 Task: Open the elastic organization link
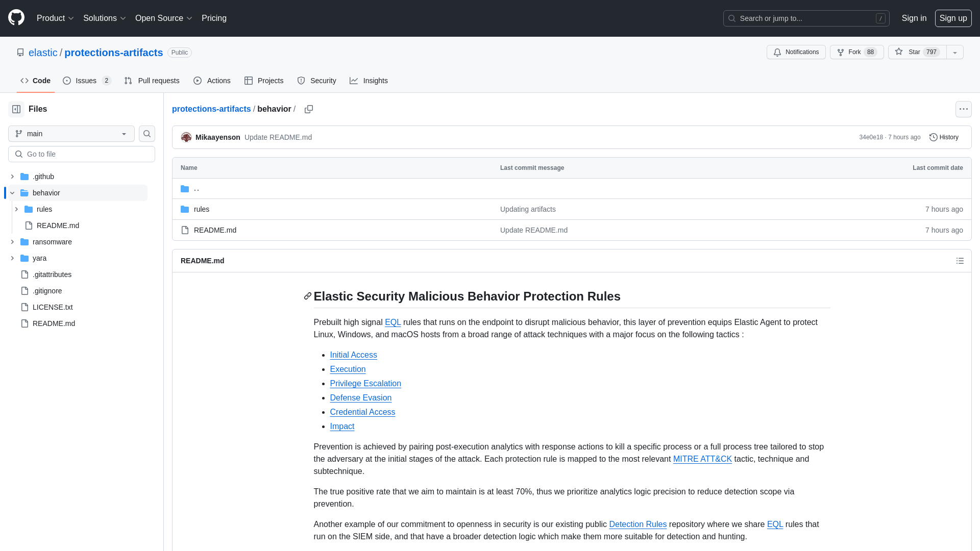(43, 53)
